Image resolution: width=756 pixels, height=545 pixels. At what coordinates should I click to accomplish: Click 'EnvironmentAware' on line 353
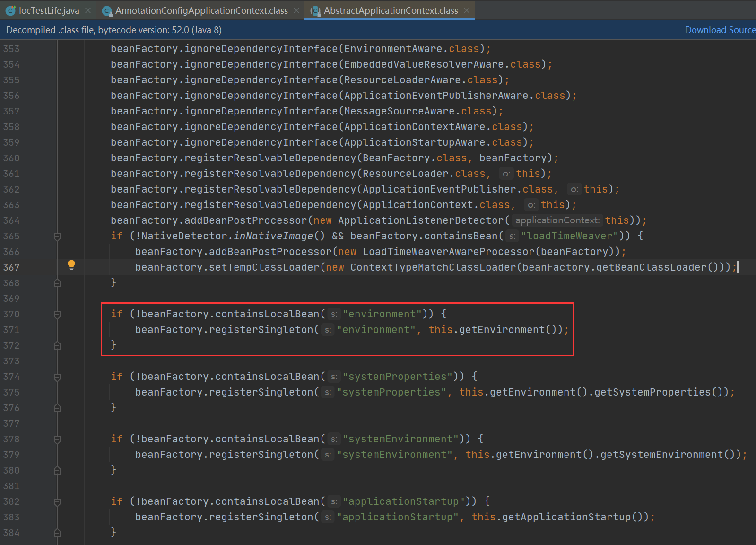pyautogui.click(x=393, y=49)
